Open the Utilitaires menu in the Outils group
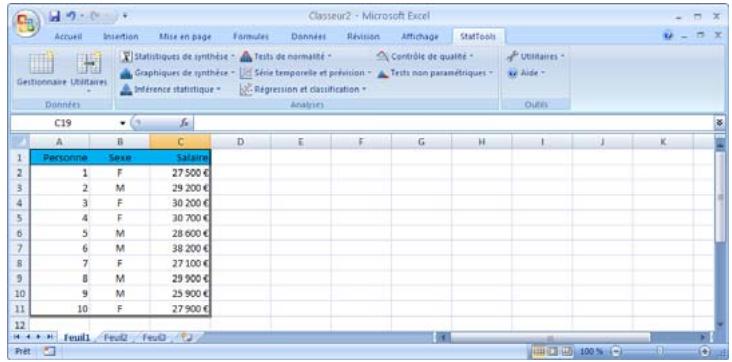 pos(535,57)
